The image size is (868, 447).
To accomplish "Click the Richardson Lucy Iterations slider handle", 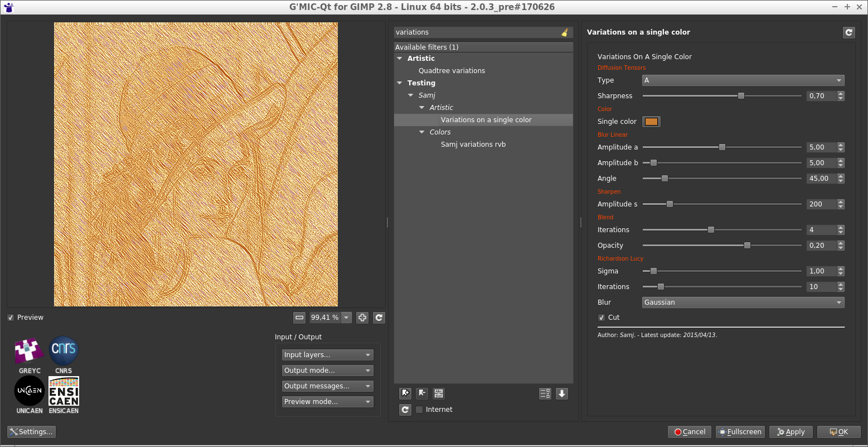I will point(661,287).
